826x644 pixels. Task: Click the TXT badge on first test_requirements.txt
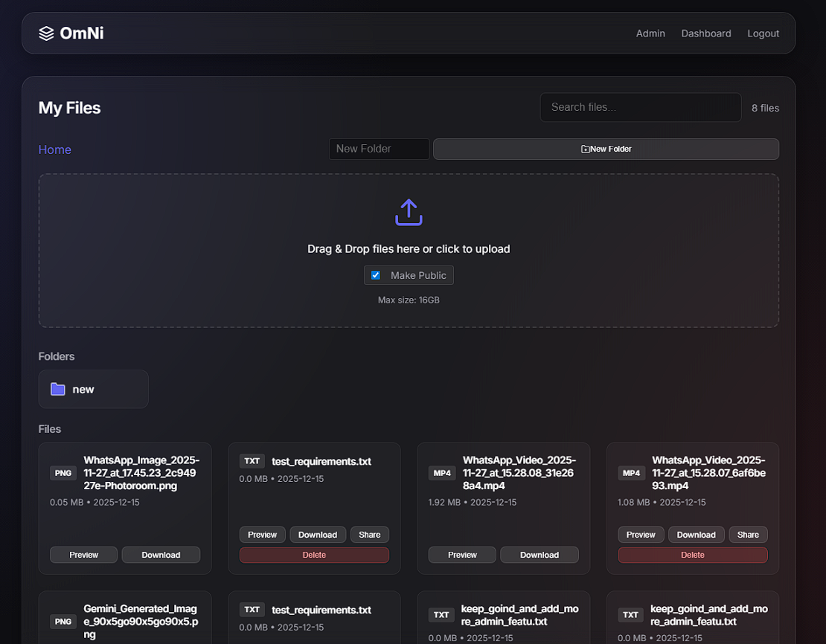[x=252, y=461]
